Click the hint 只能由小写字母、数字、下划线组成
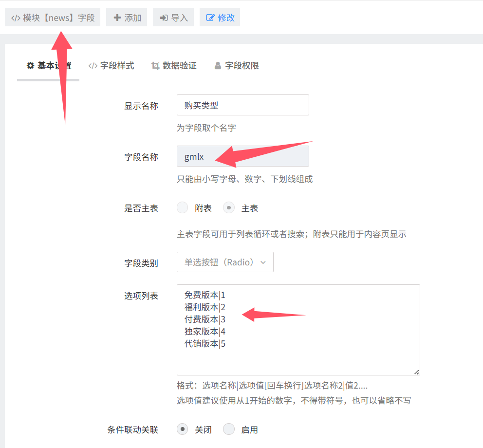The width and height of the screenshot is (483, 448). click(245, 179)
